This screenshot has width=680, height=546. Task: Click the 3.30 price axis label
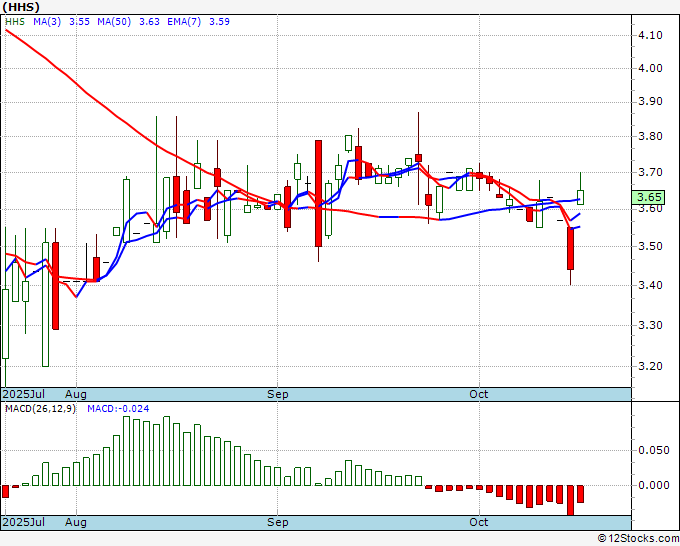[651, 325]
